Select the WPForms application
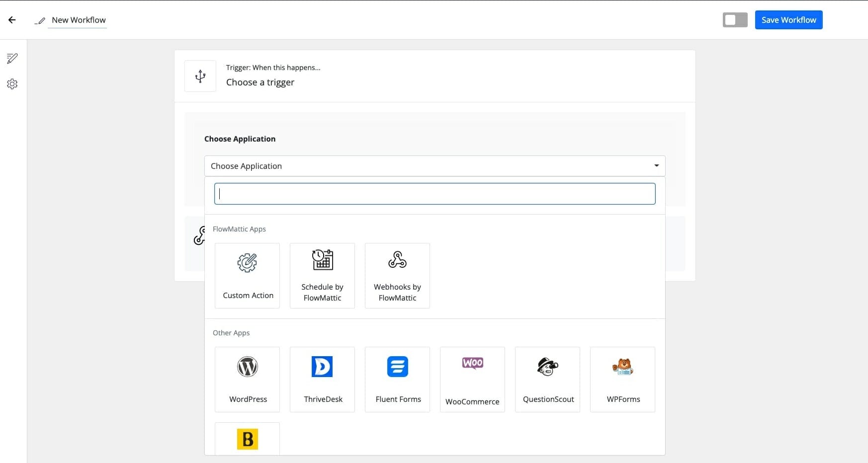 click(622, 380)
